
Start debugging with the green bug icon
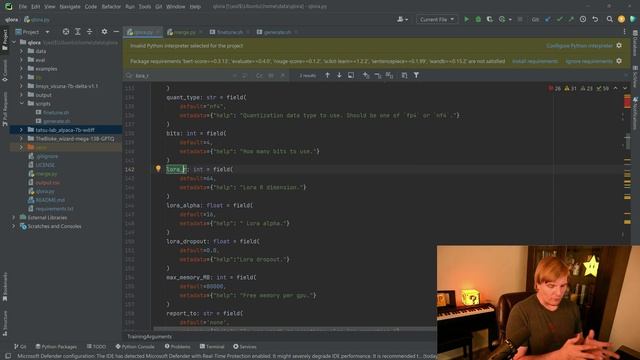478,19
